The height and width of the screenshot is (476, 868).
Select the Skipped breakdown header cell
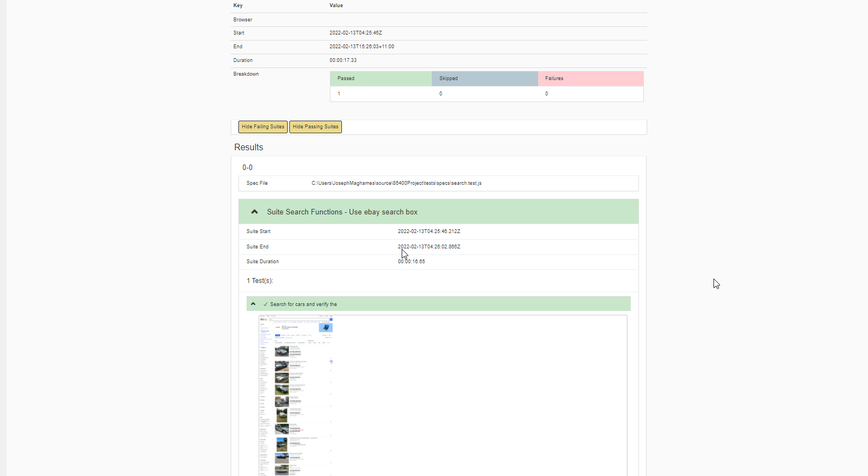pyautogui.click(x=485, y=78)
